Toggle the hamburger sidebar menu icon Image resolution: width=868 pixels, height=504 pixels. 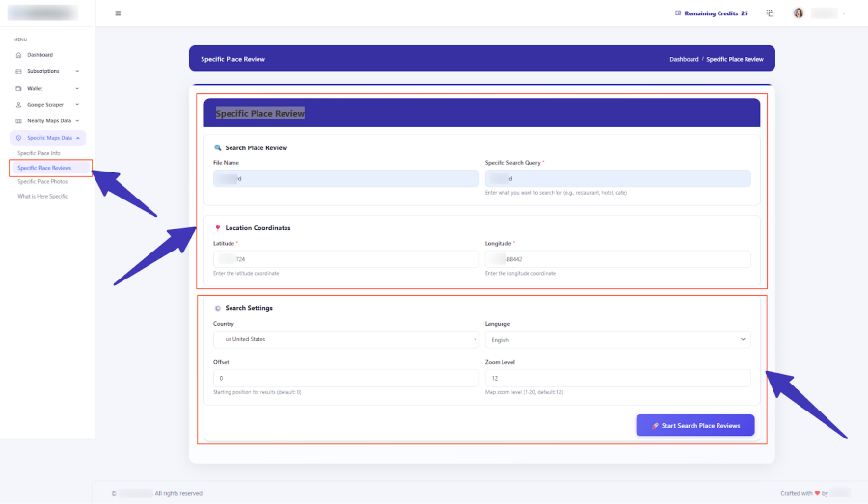(118, 13)
